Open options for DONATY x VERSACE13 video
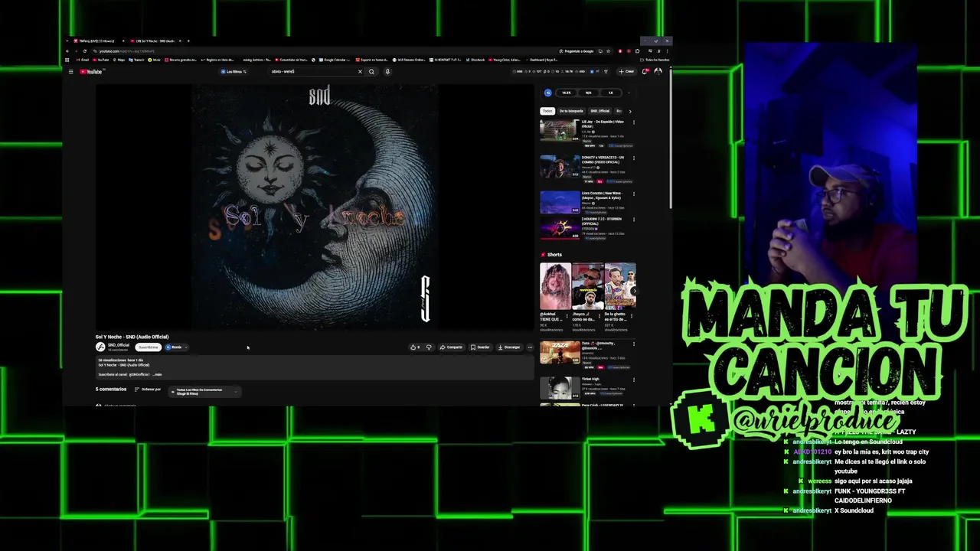The height and width of the screenshot is (551, 980). [x=633, y=158]
